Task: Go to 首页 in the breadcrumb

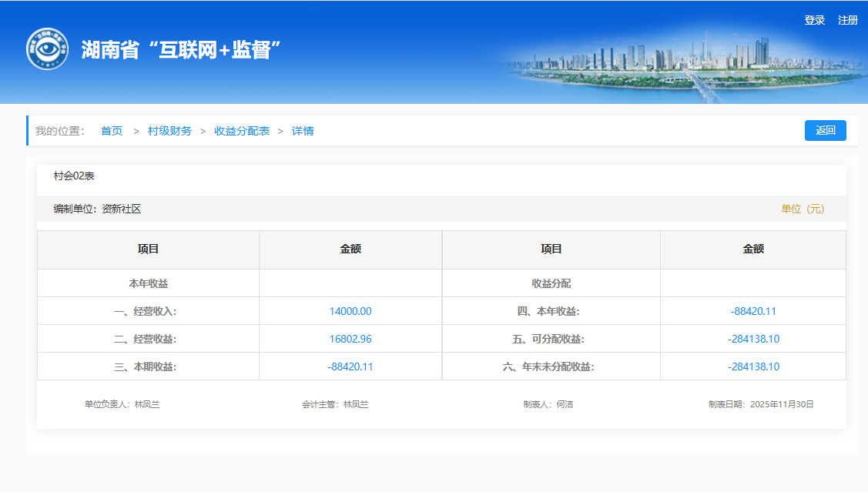Action: tap(112, 131)
